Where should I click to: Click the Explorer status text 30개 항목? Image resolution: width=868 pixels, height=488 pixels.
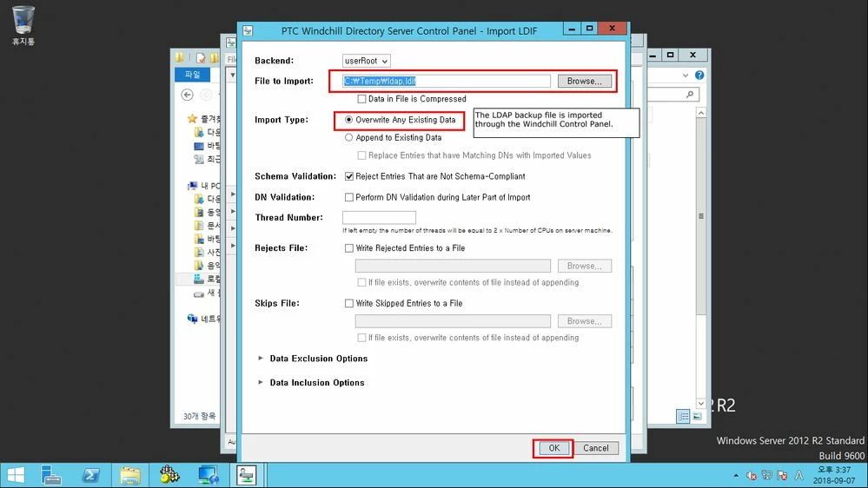[x=199, y=416]
